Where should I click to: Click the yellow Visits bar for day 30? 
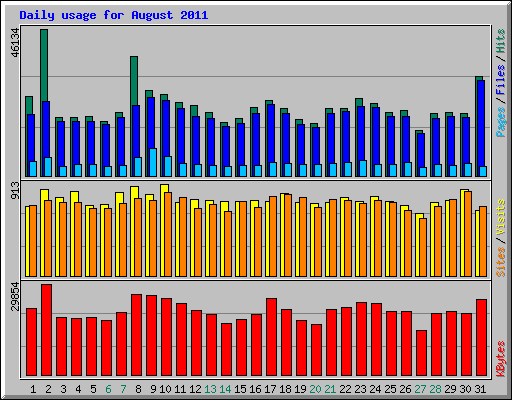[x=463, y=233]
